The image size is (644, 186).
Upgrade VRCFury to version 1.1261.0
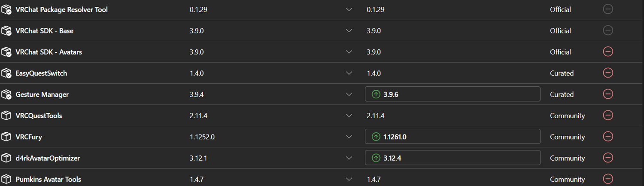[452, 137]
